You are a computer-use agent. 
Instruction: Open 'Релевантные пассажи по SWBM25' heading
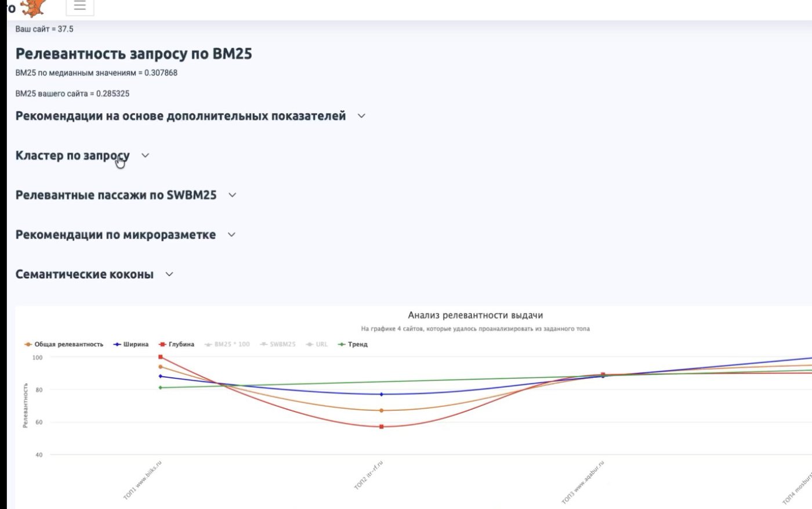116,195
